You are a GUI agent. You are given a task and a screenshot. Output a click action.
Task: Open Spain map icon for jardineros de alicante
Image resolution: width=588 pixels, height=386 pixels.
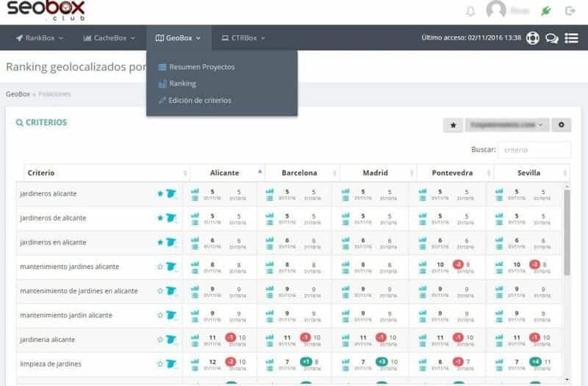171,218
